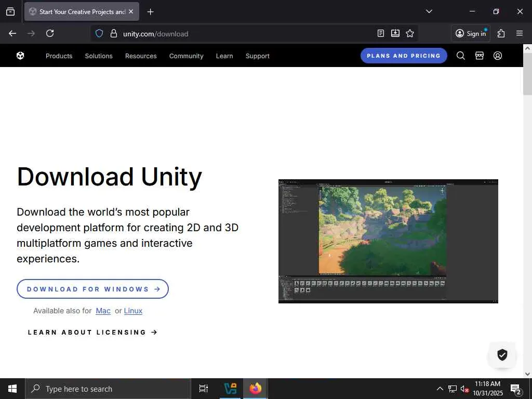Open Firefox extensions puzzle icon
The image size is (532, 399).
pyautogui.click(x=501, y=33)
